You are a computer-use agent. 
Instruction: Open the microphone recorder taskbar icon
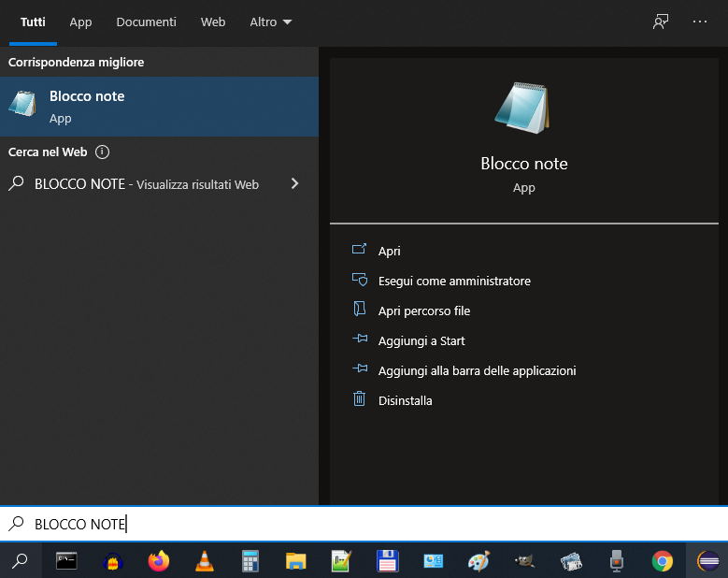point(616,561)
